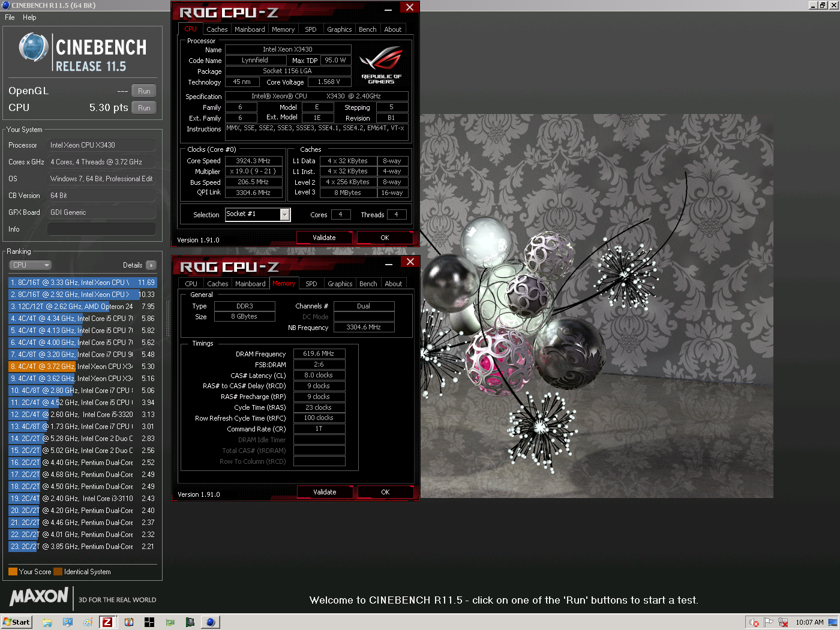Select ranking row 1 Xeon 11.69

[x=83, y=283]
